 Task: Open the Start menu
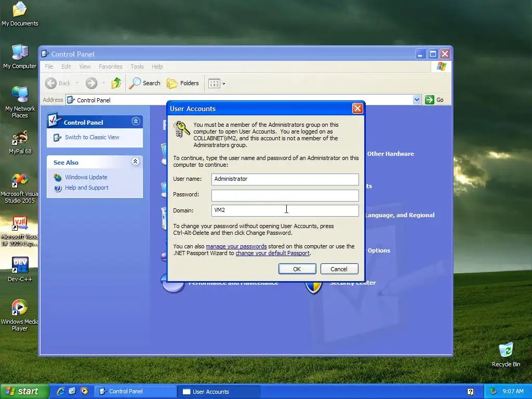(24, 391)
